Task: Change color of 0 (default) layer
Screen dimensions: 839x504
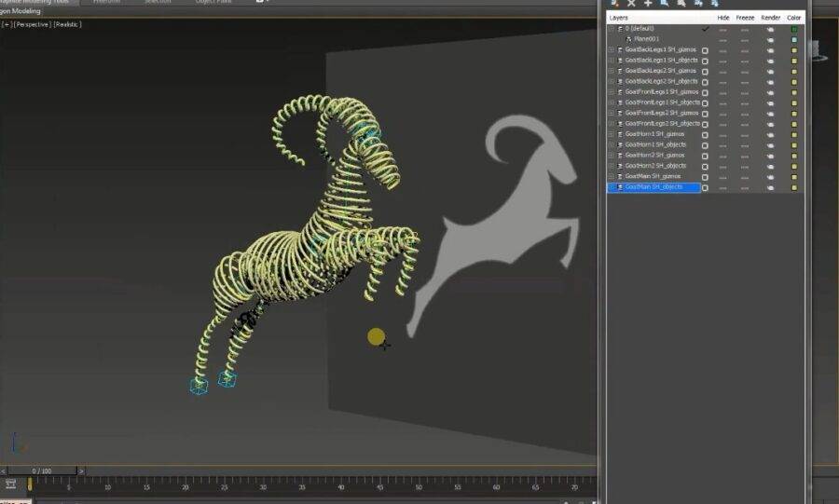Action: pos(794,29)
